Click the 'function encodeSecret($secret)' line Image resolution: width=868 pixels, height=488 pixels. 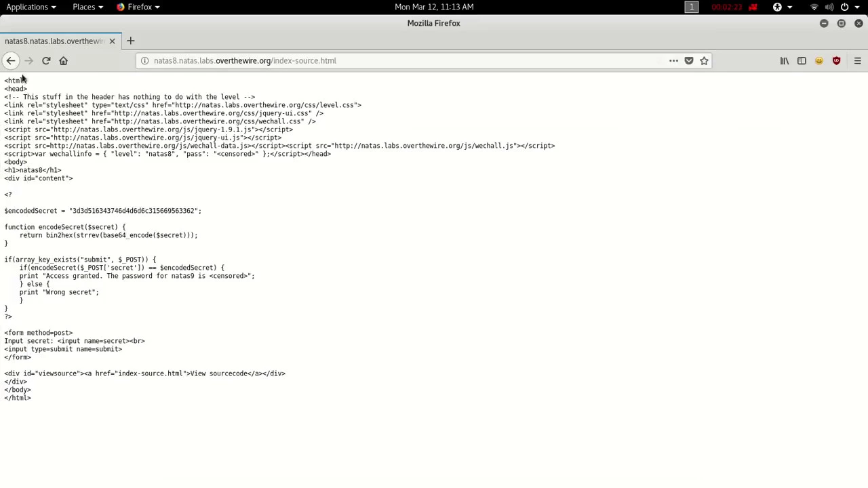(x=65, y=227)
